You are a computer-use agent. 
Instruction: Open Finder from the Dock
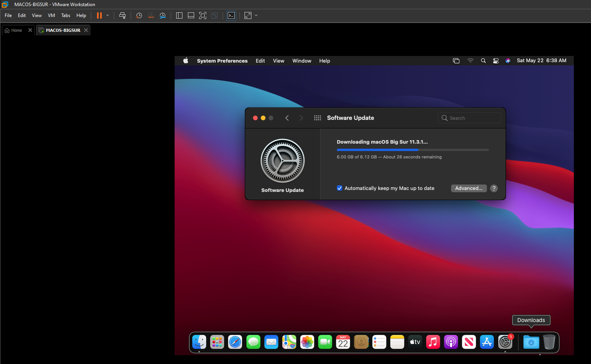(x=199, y=342)
